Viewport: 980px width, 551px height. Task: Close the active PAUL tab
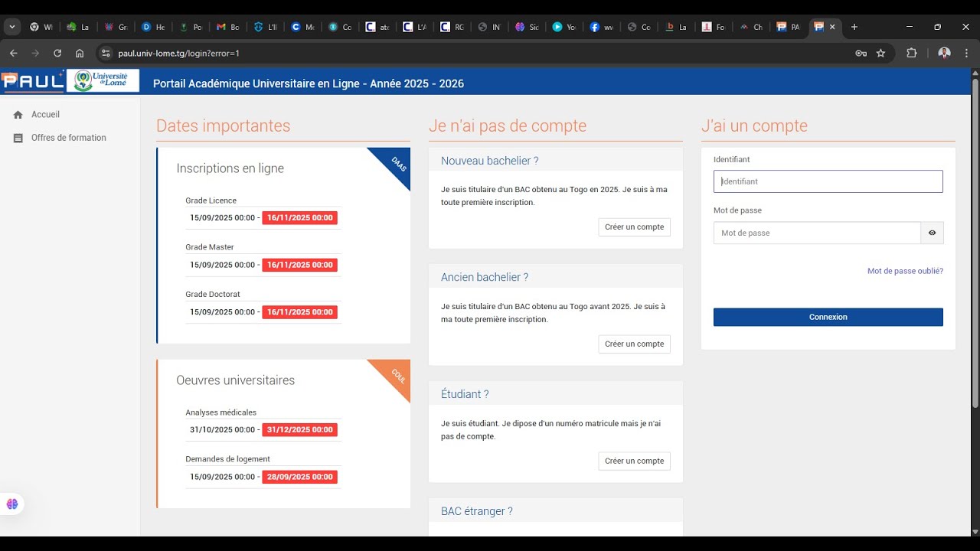[833, 27]
